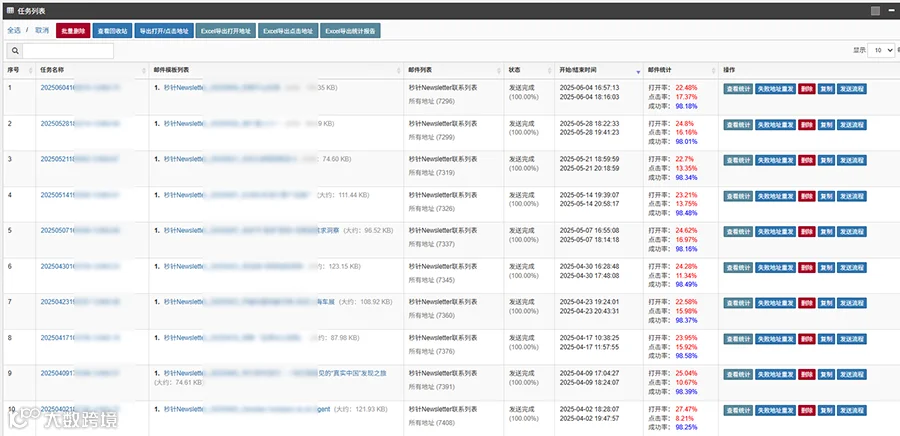Viewport: 900px width, 436px height.
Task: Toggle sort arrow on 开始/结束时间 column
Action: (x=638, y=71)
